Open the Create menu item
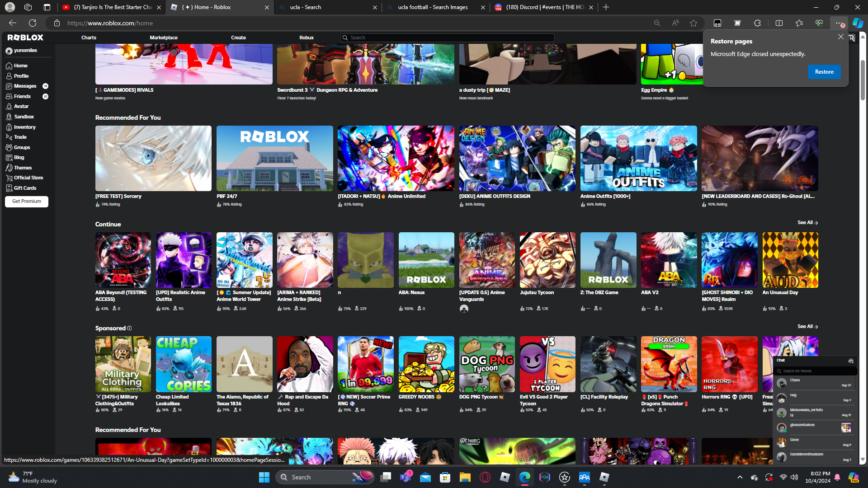868x488 pixels. click(x=238, y=38)
